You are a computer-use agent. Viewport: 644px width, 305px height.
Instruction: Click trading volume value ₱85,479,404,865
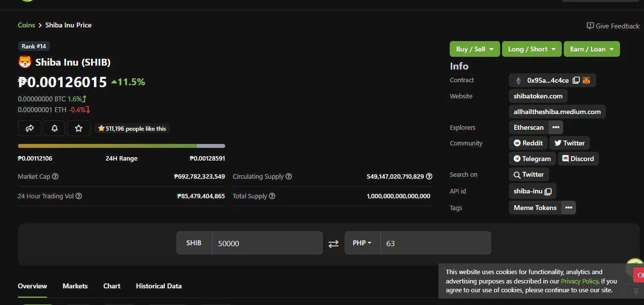[201, 196]
